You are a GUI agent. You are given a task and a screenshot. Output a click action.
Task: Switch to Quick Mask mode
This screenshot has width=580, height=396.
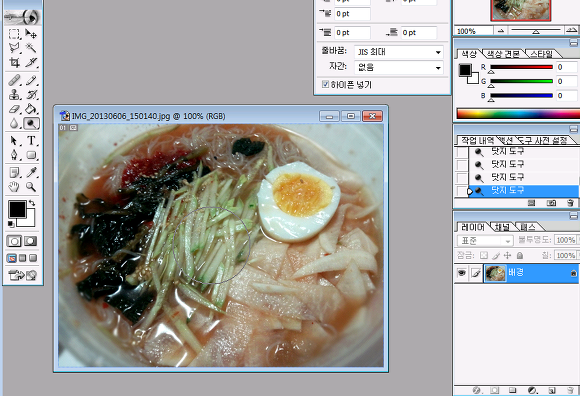[30, 241]
